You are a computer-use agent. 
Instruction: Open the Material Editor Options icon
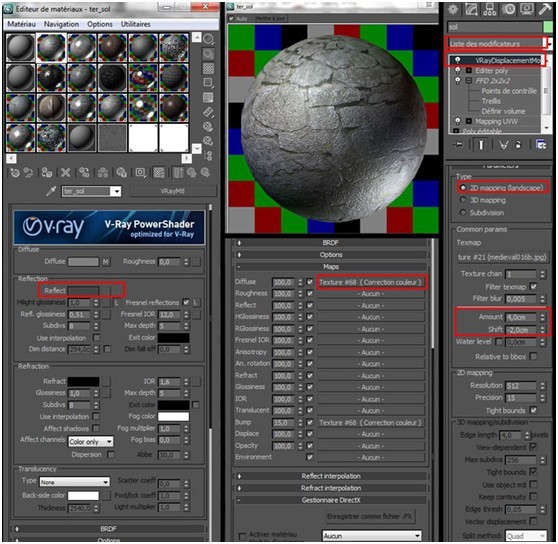tap(209, 127)
